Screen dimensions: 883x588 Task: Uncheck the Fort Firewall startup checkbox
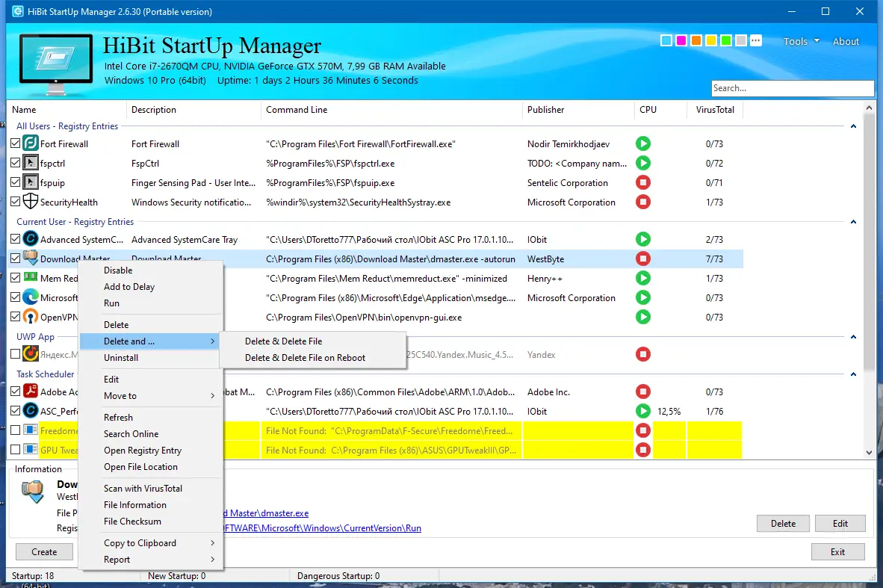point(15,143)
